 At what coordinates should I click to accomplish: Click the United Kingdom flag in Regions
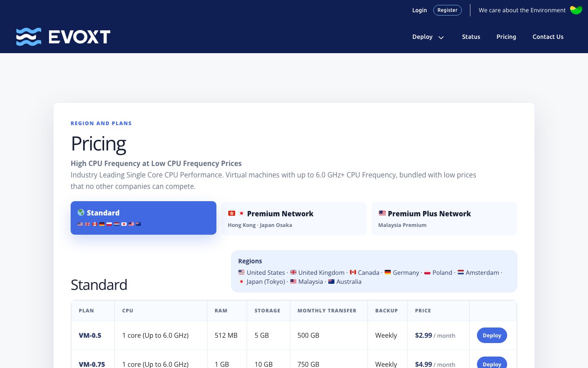[x=293, y=272]
